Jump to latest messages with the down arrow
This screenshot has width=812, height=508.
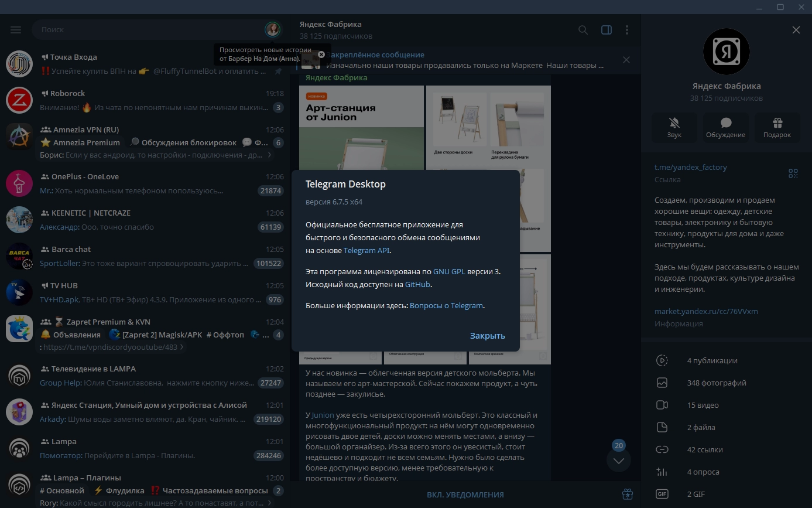pyautogui.click(x=619, y=461)
